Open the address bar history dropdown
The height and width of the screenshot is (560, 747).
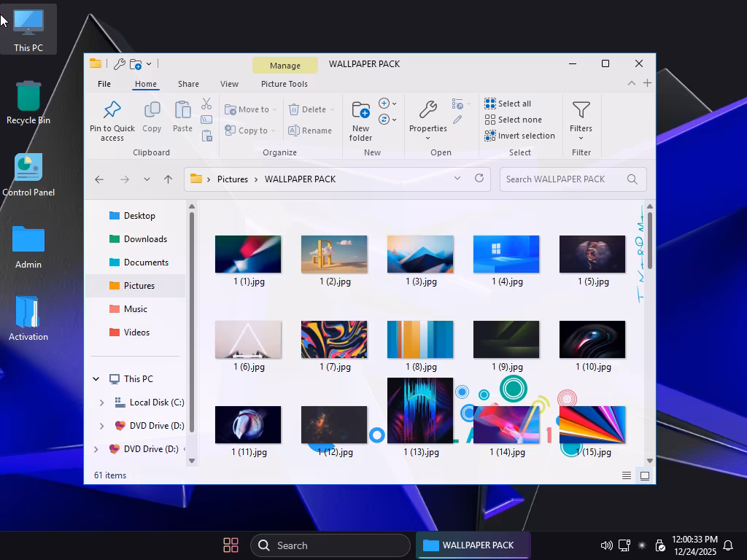pos(457,179)
